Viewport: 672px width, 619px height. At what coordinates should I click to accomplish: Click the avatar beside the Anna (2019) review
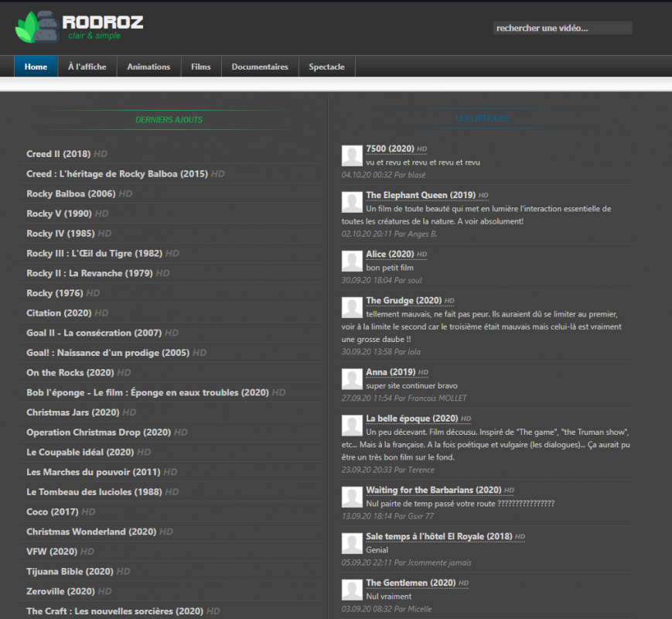tap(352, 379)
